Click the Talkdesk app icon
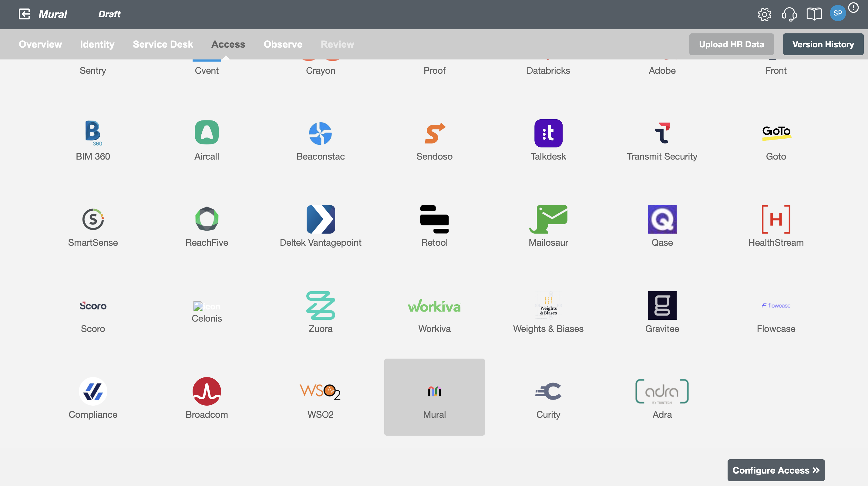The width and height of the screenshot is (868, 486). click(x=548, y=133)
